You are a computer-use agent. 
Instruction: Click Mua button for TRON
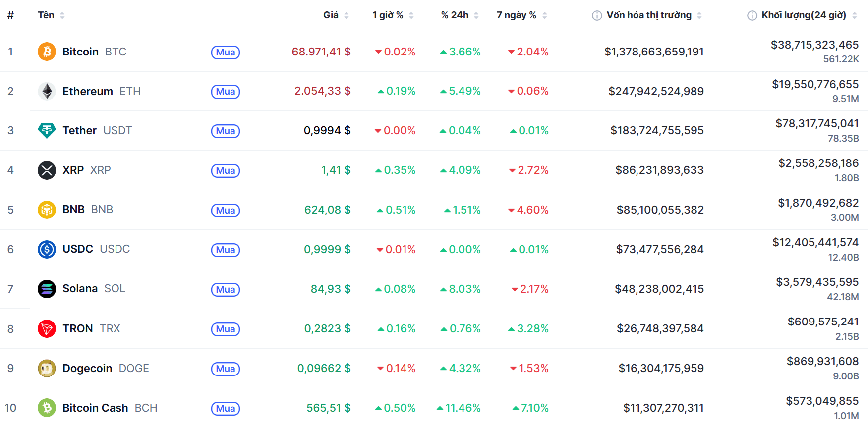(226, 329)
